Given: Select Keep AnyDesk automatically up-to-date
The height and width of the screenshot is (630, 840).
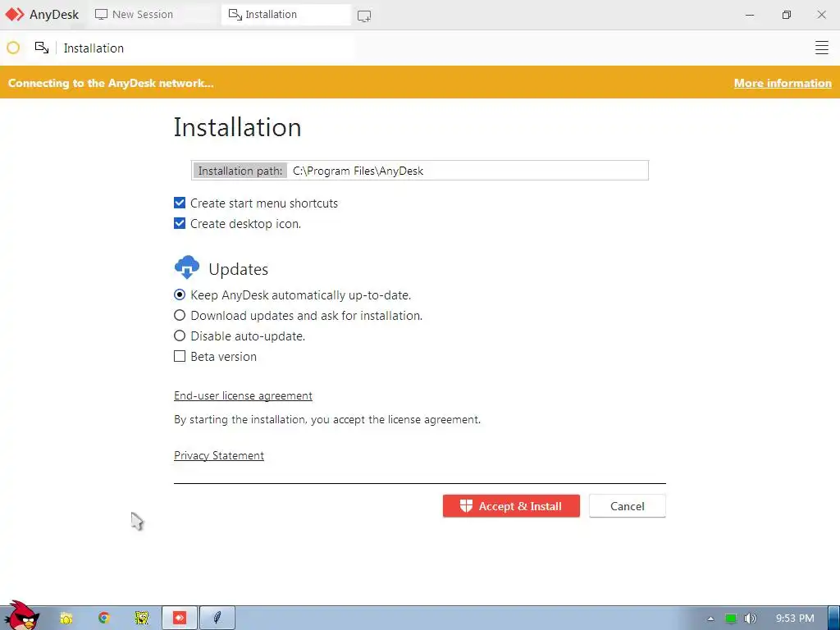Looking at the screenshot, I should point(180,295).
